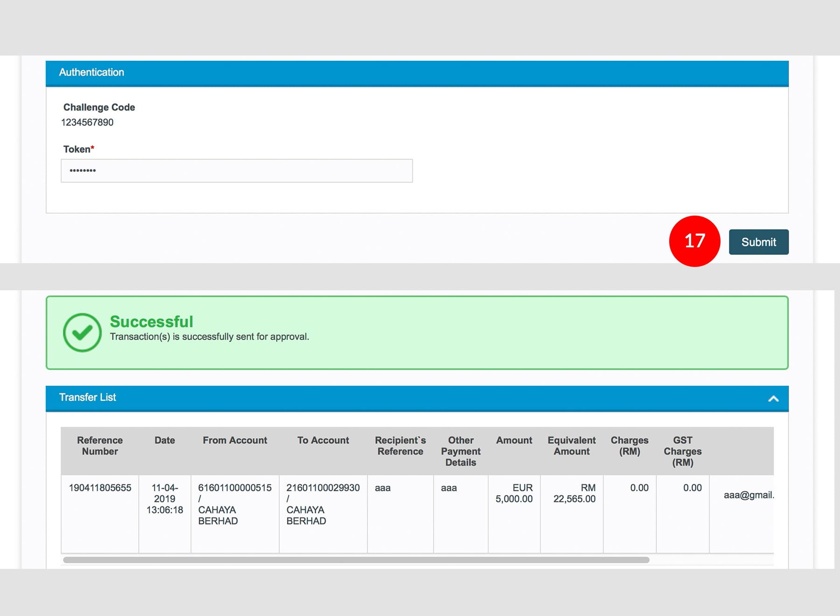The width and height of the screenshot is (840, 616).
Task: Click the To Account column header
Action: pyautogui.click(x=323, y=441)
